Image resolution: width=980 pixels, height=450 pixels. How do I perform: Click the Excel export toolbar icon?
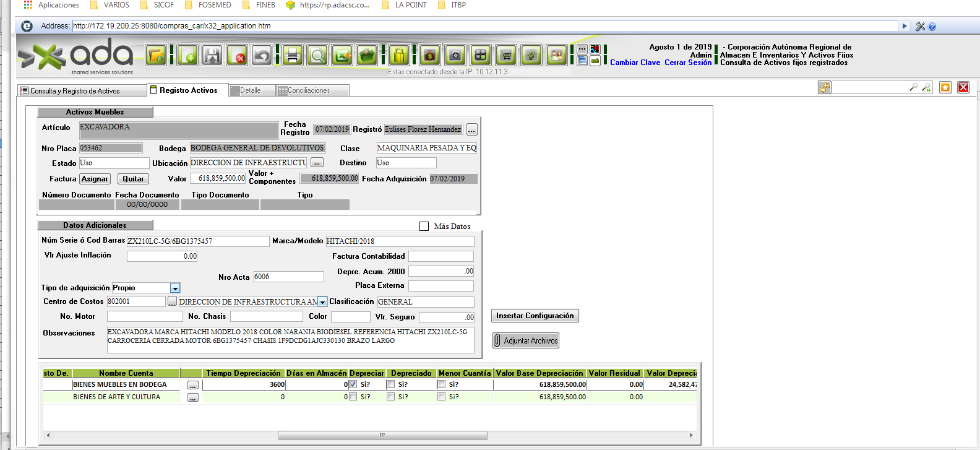(342, 56)
